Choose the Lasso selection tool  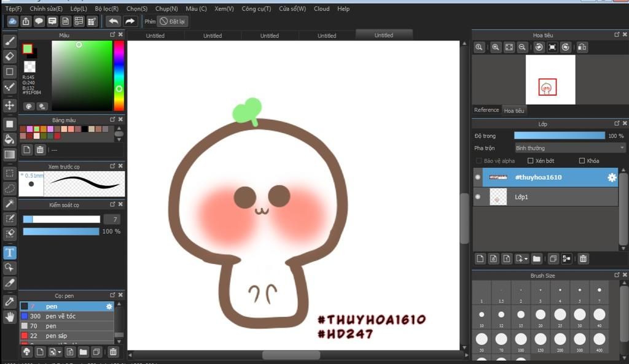point(10,188)
